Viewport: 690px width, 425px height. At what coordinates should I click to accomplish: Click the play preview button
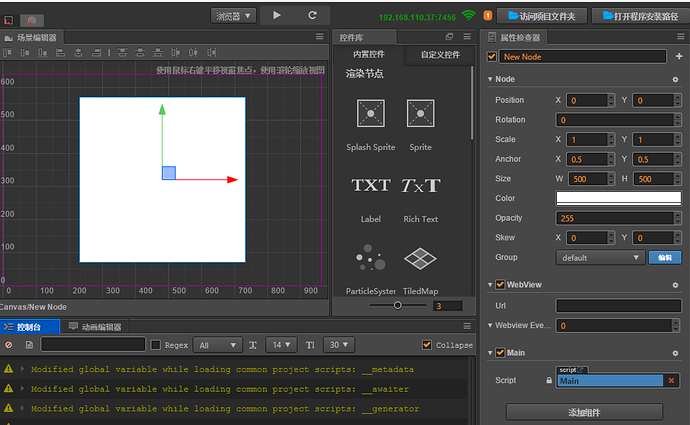pos(277,15)
